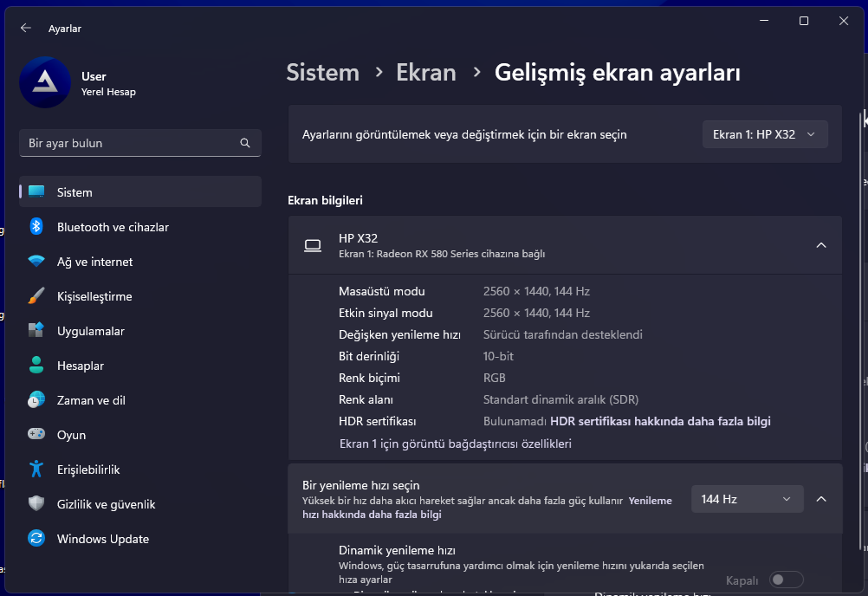Click the Masaüstü modu value 2560 × 1440, 144 Hz
Viewport: 868px width, 596px height.
click(x=536, y=291)
